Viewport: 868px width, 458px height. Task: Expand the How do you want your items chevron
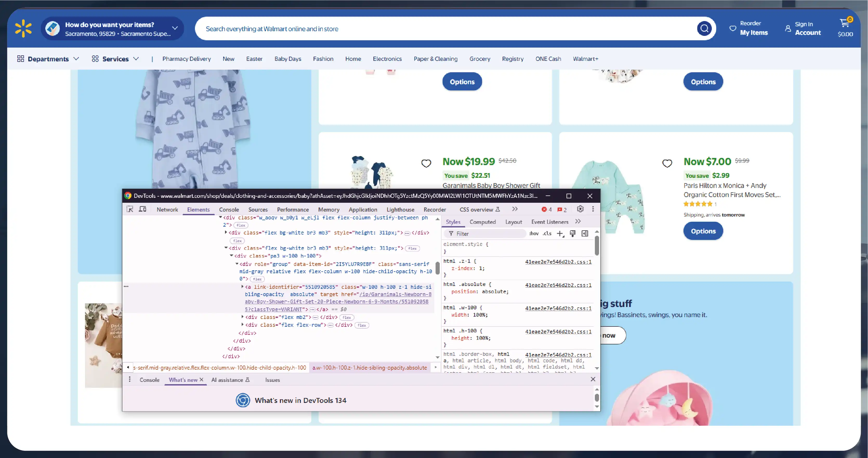(x=175, y=28)
